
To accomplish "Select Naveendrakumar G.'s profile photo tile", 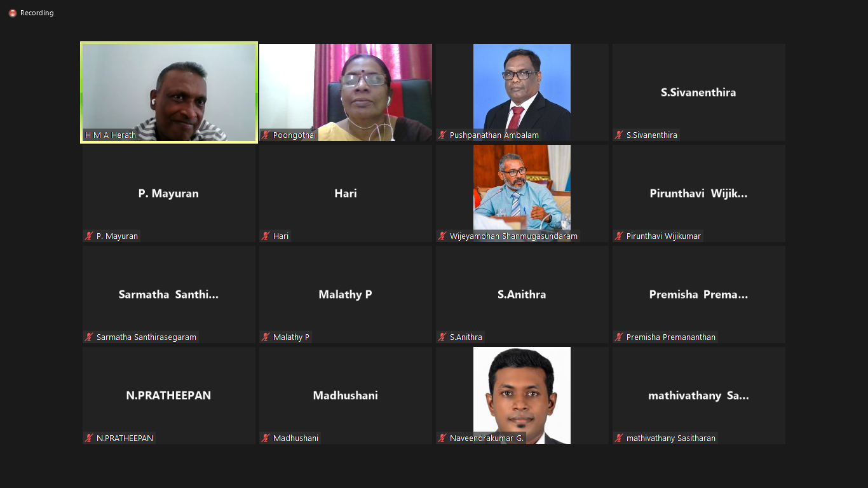I will click(522, 395).
